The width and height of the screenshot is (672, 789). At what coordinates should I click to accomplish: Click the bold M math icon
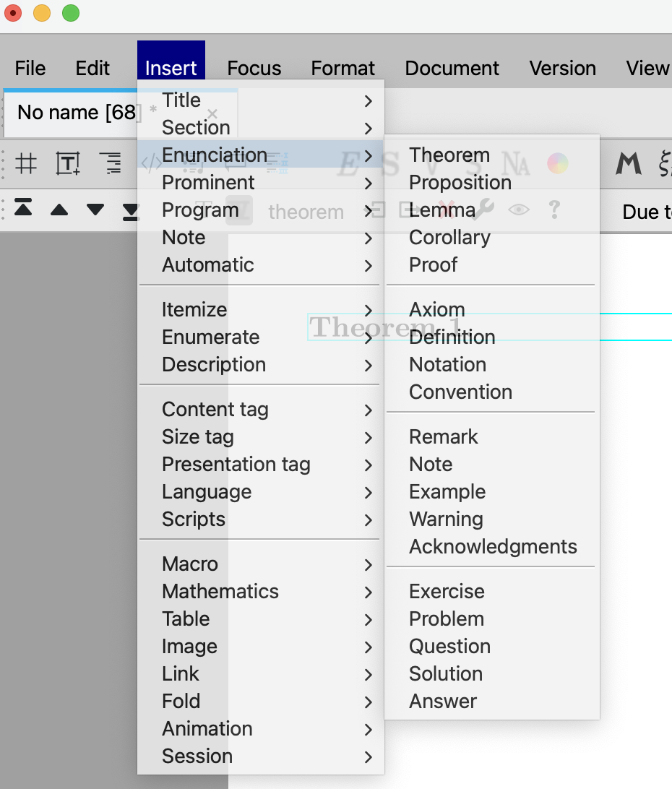[x=628, y=164]
